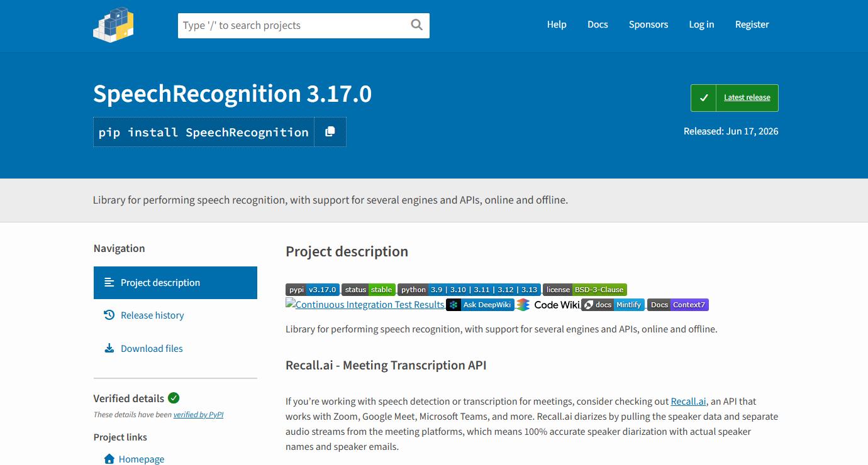Select the Download files arrow icon

click(x=109, y=348)
